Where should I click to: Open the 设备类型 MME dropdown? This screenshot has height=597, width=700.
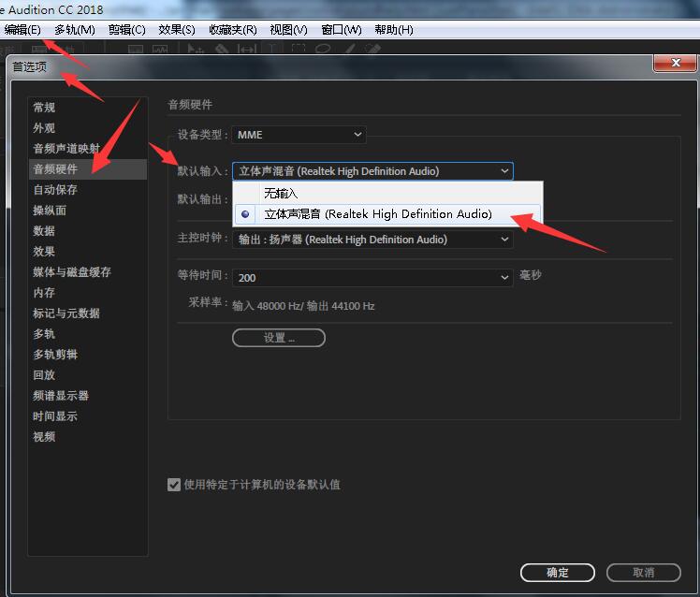click(x=299, y=135)
